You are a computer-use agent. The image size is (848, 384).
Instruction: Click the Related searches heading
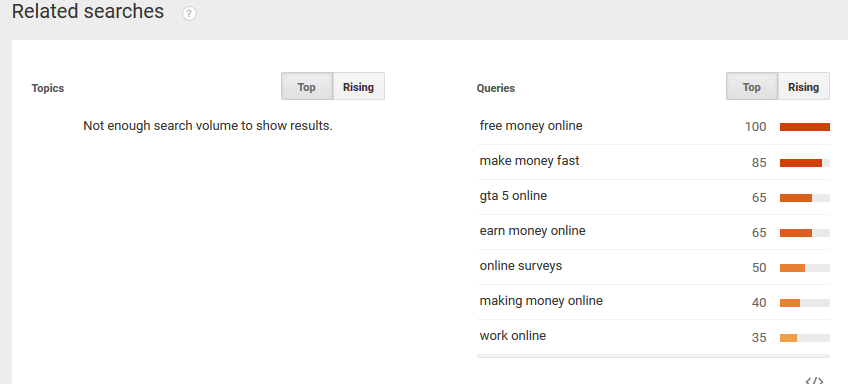pyautogui.click(x=88, y=11)
